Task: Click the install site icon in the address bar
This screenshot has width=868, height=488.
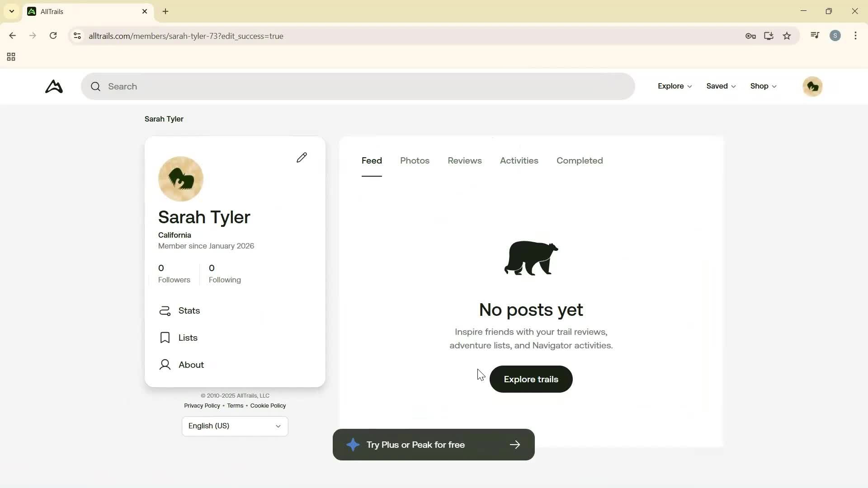Action: (769, 36)
